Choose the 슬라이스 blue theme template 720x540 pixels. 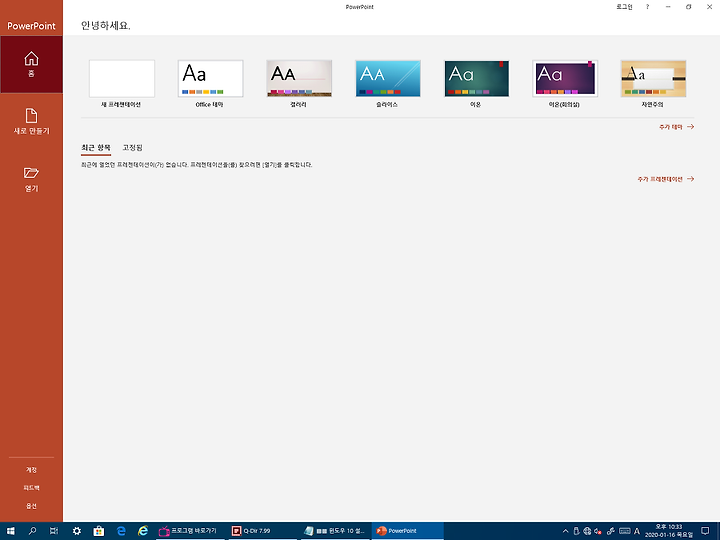click(x=388, y=84)
